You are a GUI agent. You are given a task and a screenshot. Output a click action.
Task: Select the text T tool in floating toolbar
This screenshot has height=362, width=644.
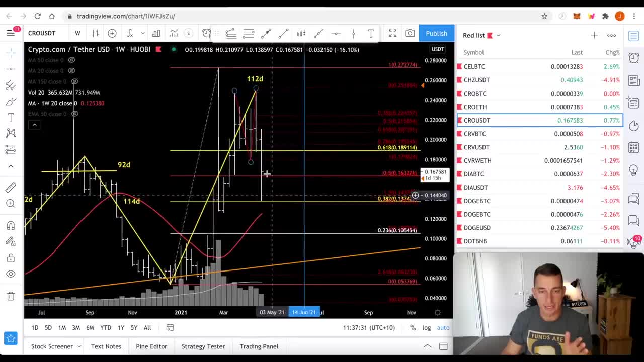coord(371,33)
